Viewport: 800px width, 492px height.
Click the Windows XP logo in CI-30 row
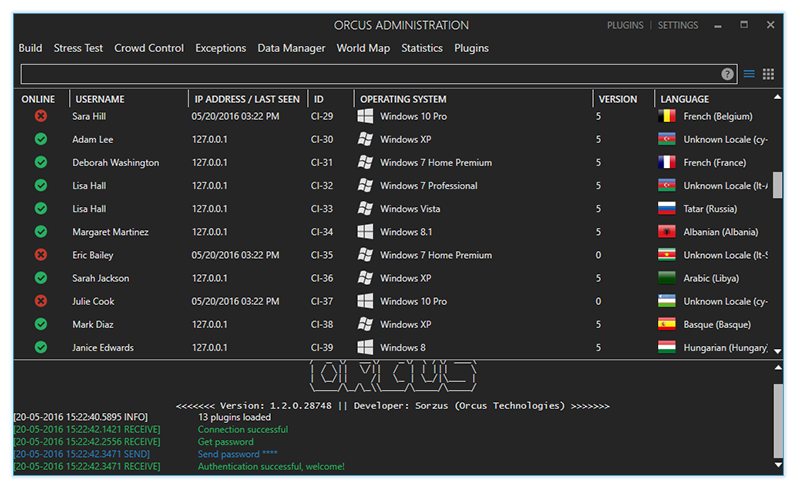(365, 139)
